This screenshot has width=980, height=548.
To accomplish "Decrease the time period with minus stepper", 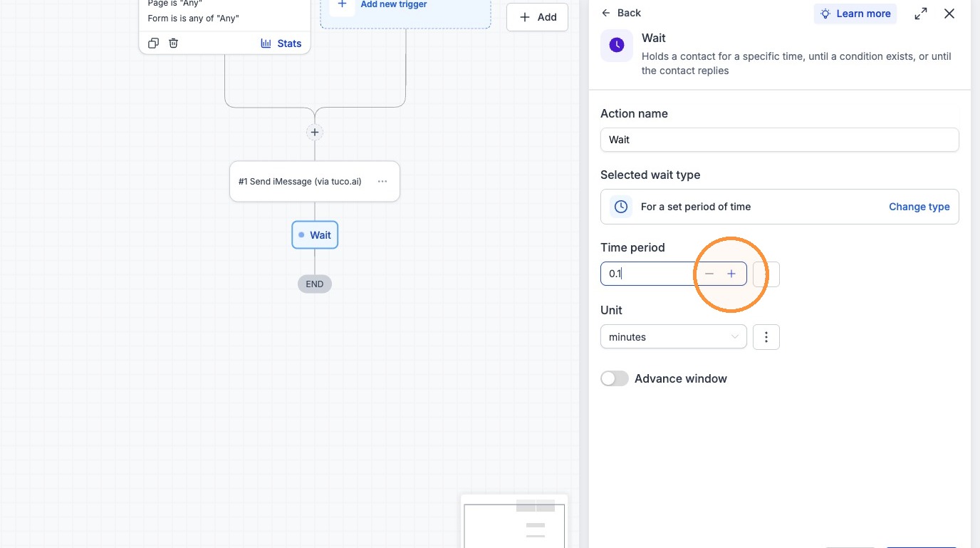I will point(709,274).
